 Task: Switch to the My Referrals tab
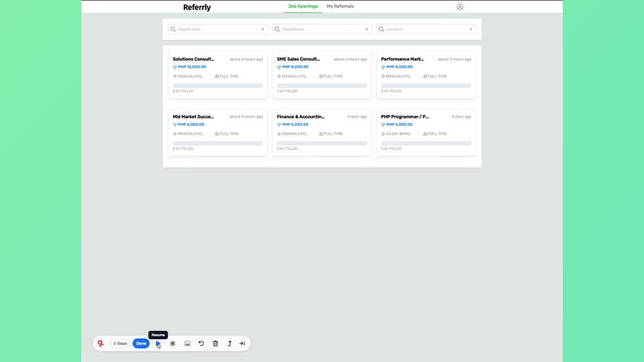coord(340,6)
